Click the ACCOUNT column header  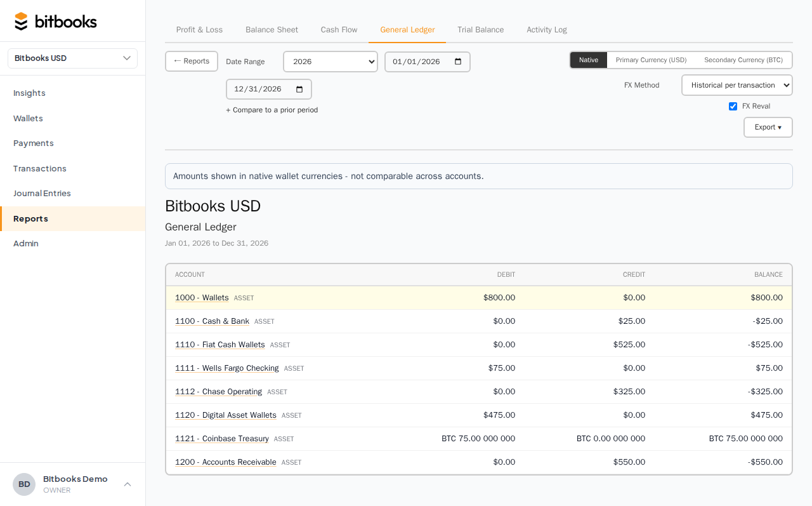point(190,275)
